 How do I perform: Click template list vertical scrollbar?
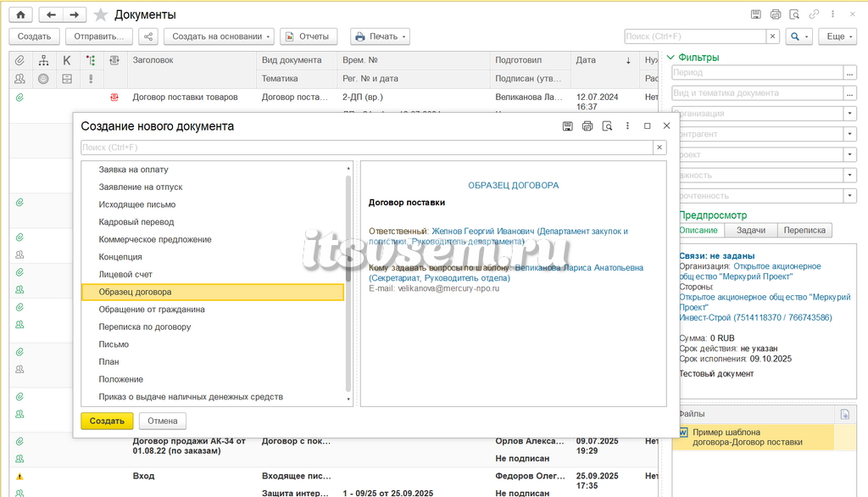pyautogui.click(x=348, y=283)
